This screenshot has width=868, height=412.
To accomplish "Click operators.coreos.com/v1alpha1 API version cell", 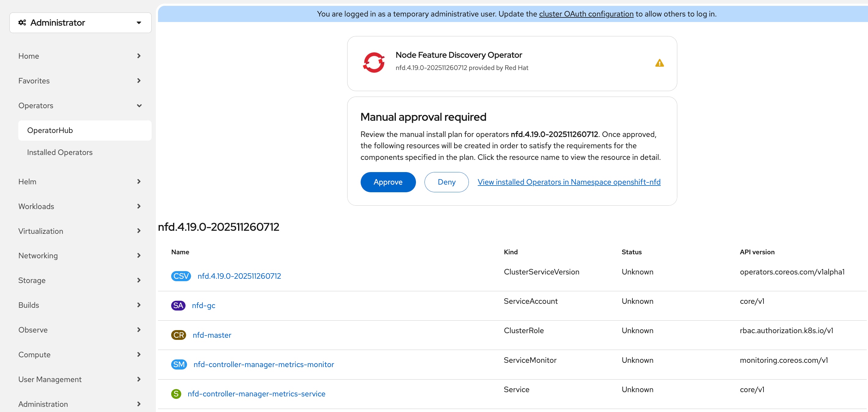I will point(792,272).
